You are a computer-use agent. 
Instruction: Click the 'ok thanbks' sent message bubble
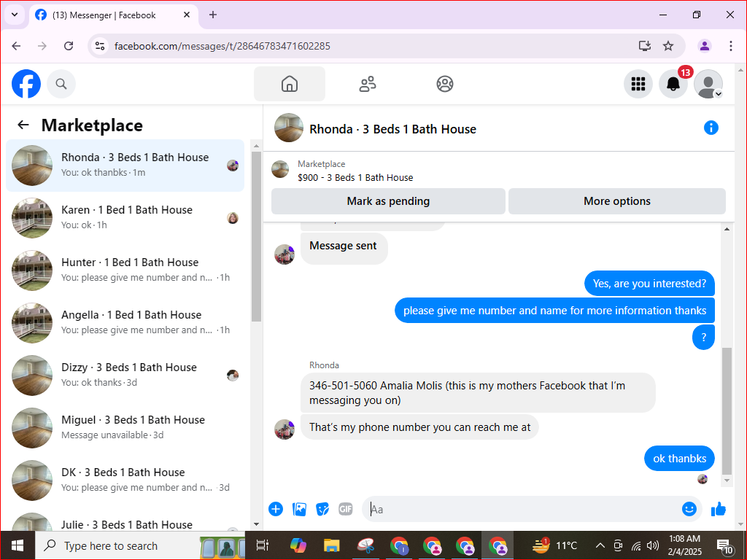pos(679,459)
